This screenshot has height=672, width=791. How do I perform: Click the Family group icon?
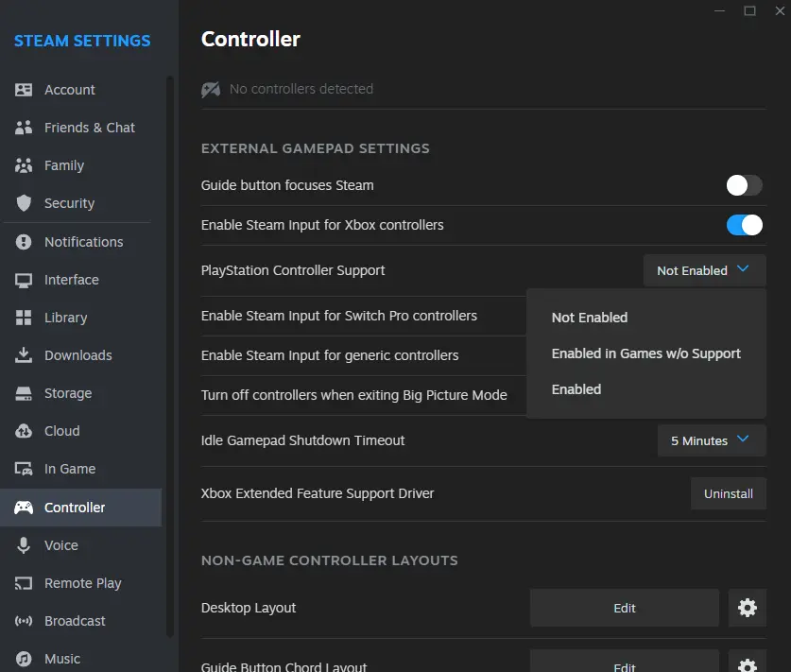pos(24,165)
